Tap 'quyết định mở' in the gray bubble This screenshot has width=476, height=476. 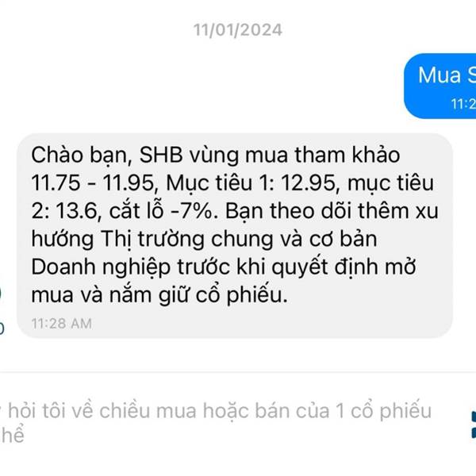(x=344, y=268)
